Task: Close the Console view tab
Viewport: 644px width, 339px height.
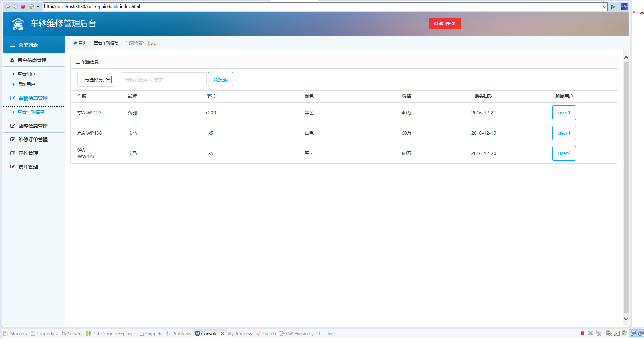Action: pos(222,333)
